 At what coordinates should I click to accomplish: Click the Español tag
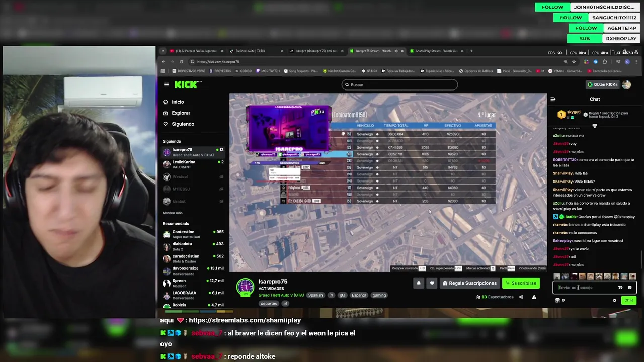point(359,295)
